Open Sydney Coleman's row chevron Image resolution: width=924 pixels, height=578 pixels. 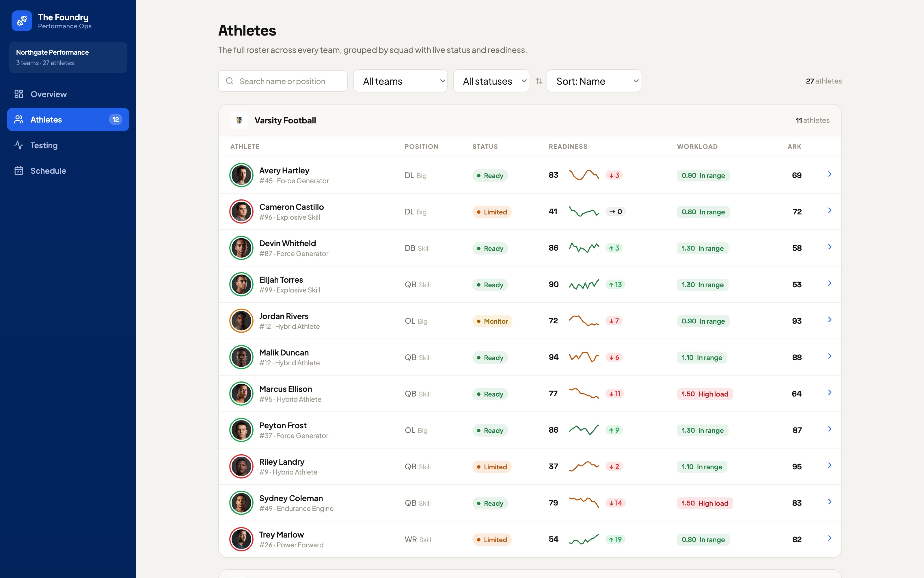tap(830, 502)
